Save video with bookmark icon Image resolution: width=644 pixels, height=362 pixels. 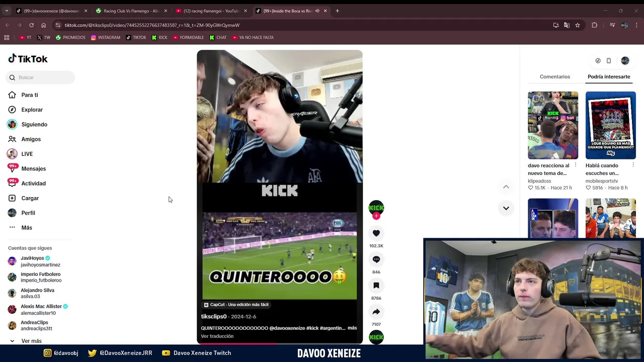(376, 286)
